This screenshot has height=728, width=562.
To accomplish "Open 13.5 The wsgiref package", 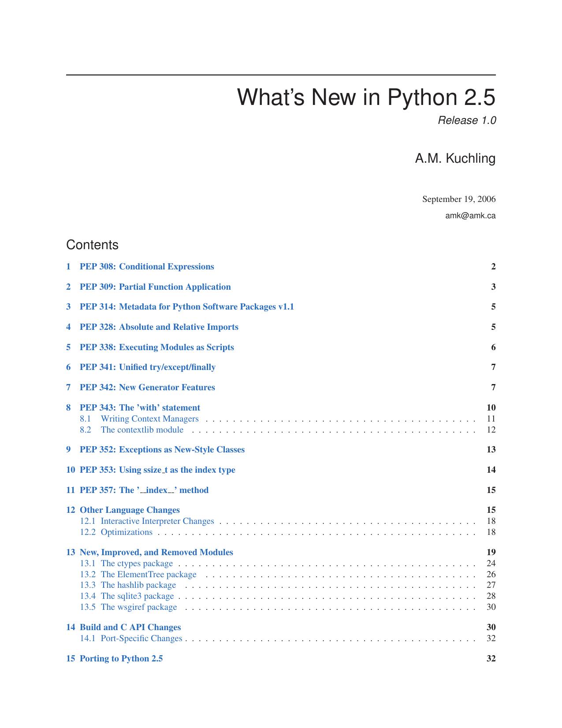I will click(x=128, y=607).
